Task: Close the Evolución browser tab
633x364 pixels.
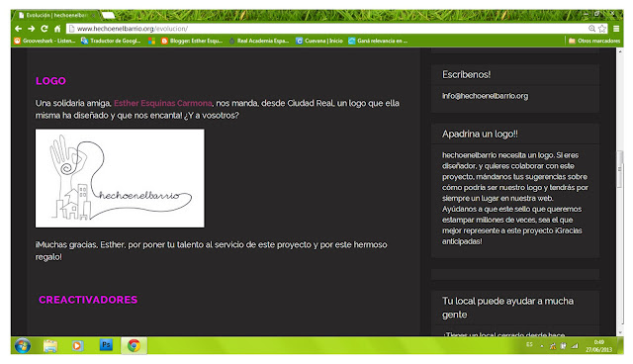Action: [93, 16]
